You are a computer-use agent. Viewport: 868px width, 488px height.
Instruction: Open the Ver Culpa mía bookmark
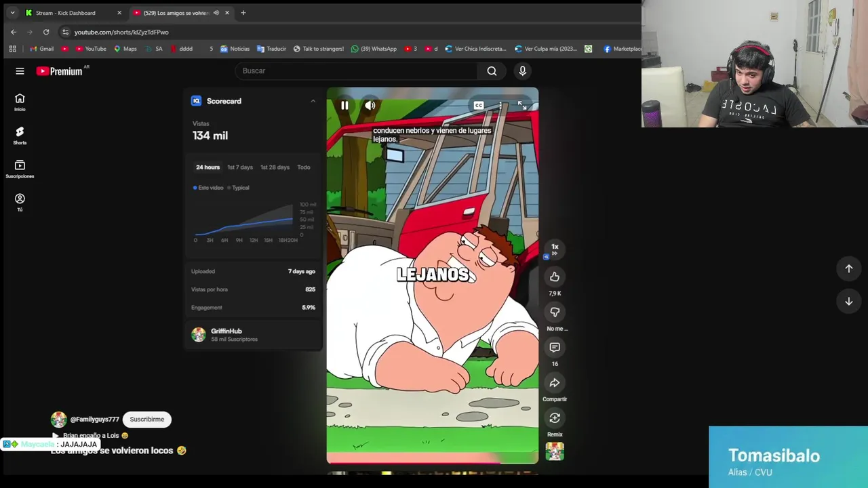coord(546,49)
